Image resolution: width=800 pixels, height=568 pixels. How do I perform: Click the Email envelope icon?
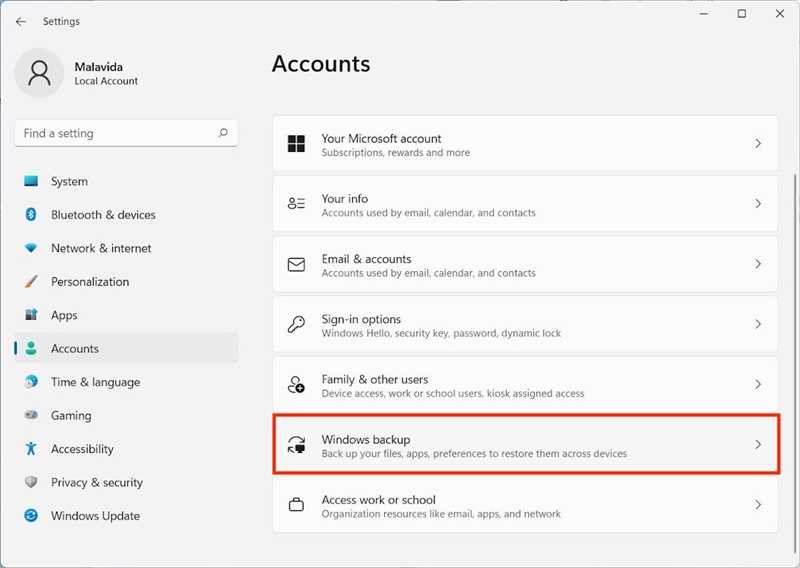[x=296, y=264]
